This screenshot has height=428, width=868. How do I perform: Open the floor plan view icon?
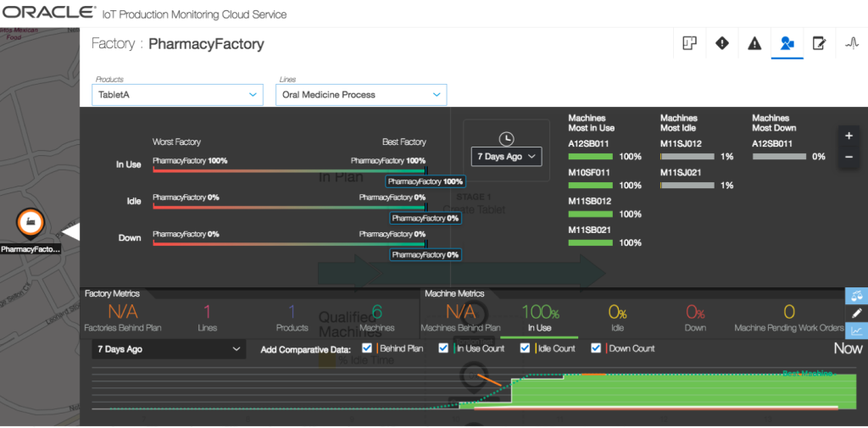pos(689,43)
